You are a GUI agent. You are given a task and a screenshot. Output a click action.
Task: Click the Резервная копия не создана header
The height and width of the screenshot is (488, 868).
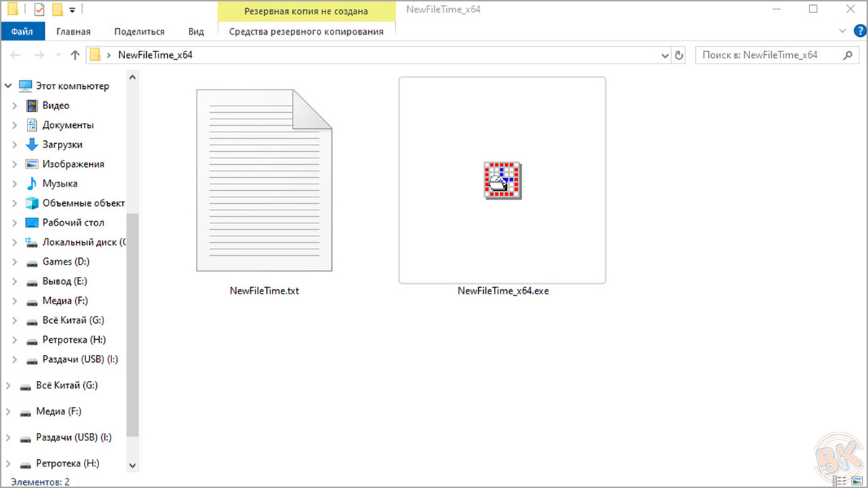coord(306,11)
